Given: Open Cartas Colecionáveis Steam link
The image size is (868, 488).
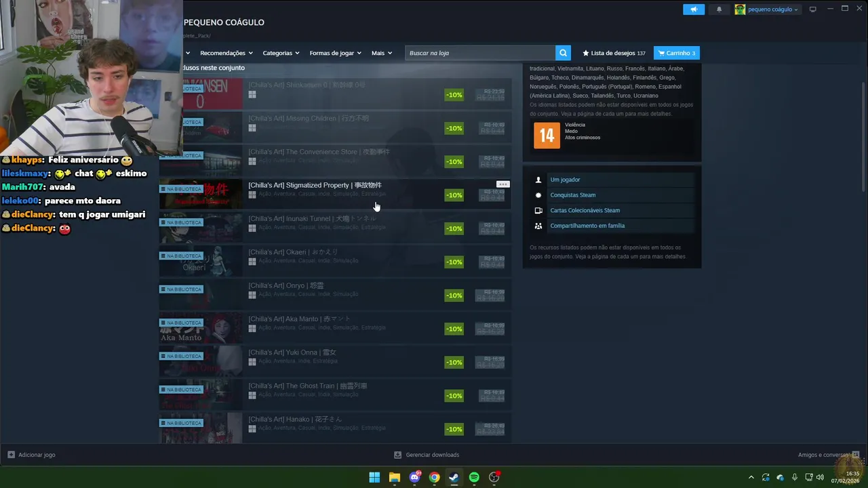Looking at the screenshot, I should click(x=585, y=210).
